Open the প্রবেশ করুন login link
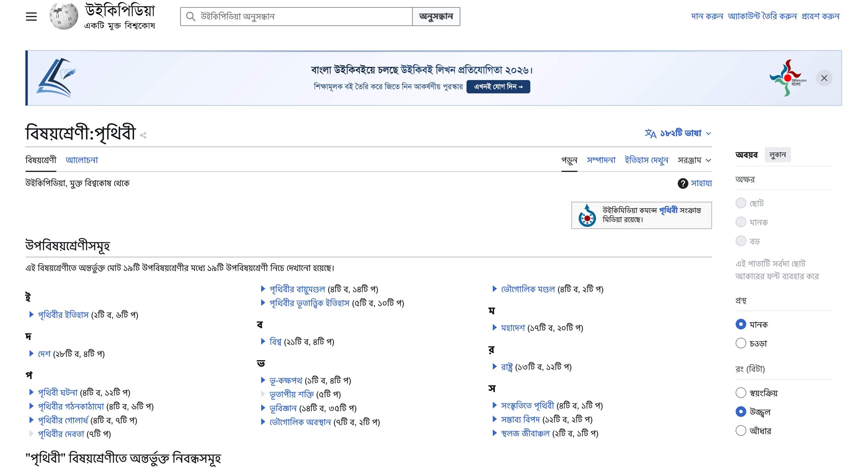Image resolution: width=868 pixels, height=468 pixels. tap(820, 17)
